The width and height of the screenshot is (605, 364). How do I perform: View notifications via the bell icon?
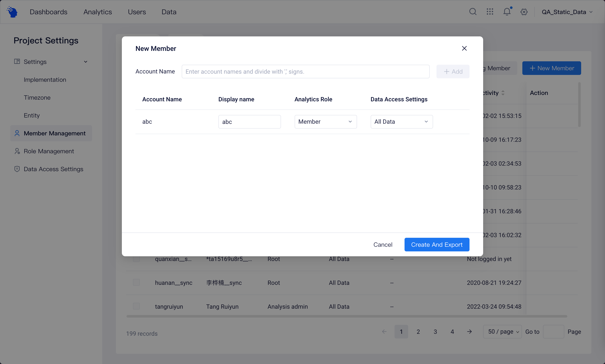(507, 11)
